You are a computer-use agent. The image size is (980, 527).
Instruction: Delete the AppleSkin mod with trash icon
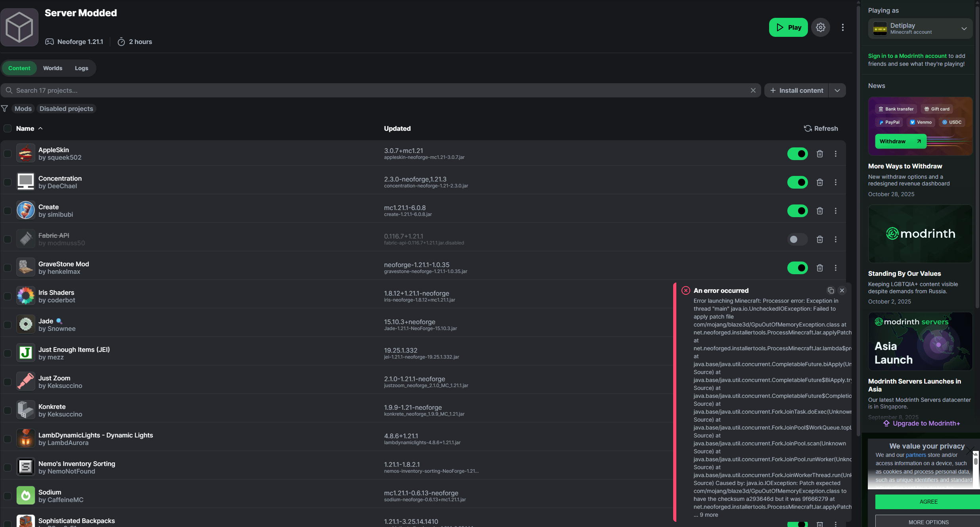point(820,154)
